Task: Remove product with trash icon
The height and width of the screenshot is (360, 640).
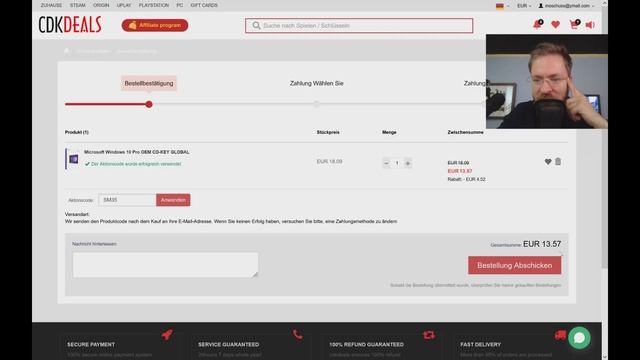Action: click(558, 162)
